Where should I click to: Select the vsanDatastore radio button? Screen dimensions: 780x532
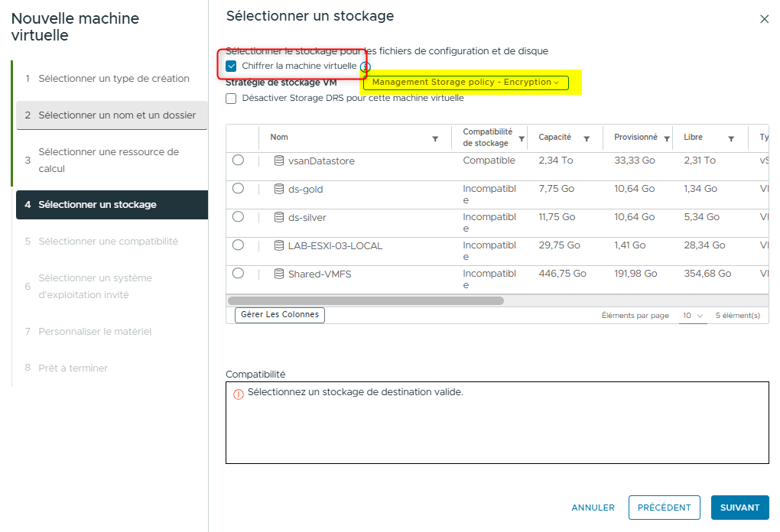(x=238, y=161)
